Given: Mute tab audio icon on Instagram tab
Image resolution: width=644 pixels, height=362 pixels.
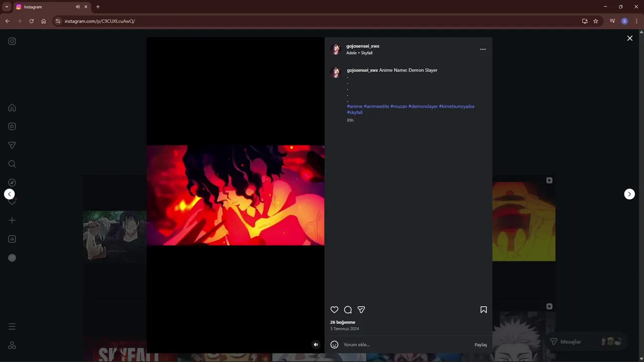Looking at the screenshot, I should tap(77, 7).
